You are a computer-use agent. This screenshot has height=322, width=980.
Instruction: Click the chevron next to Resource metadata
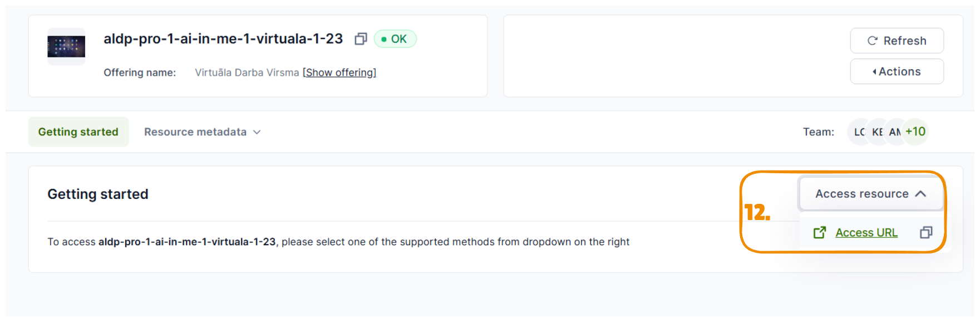click(257, 132)
